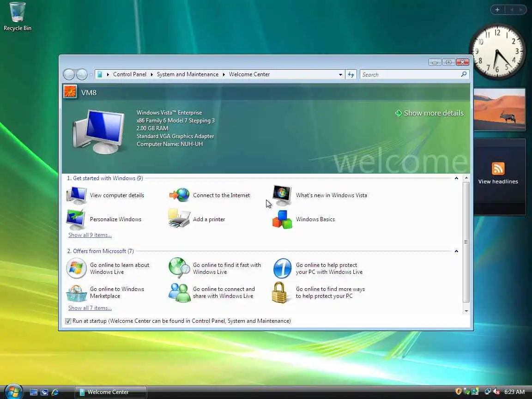
Task: Click the Show more details link
Action: click(429, 113)
